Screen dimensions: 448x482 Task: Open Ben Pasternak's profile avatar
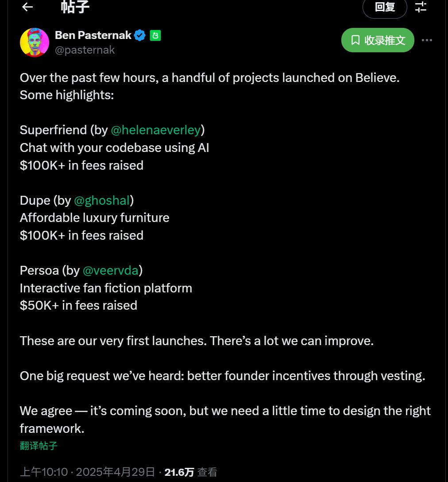pyautogui.click(x=35, y=43)
